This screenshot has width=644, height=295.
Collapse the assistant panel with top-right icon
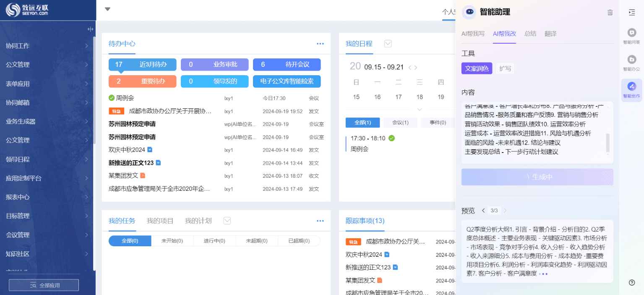click(x=632, y=13)
